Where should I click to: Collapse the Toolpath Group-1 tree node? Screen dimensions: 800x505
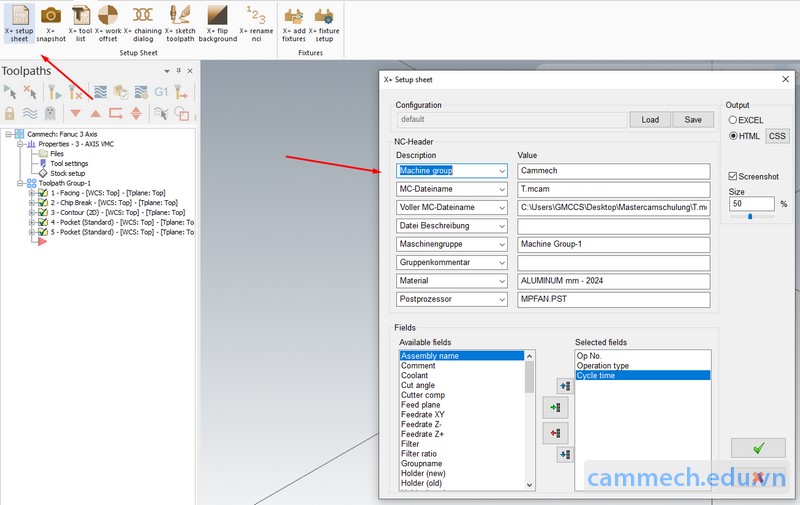point(20,183)
